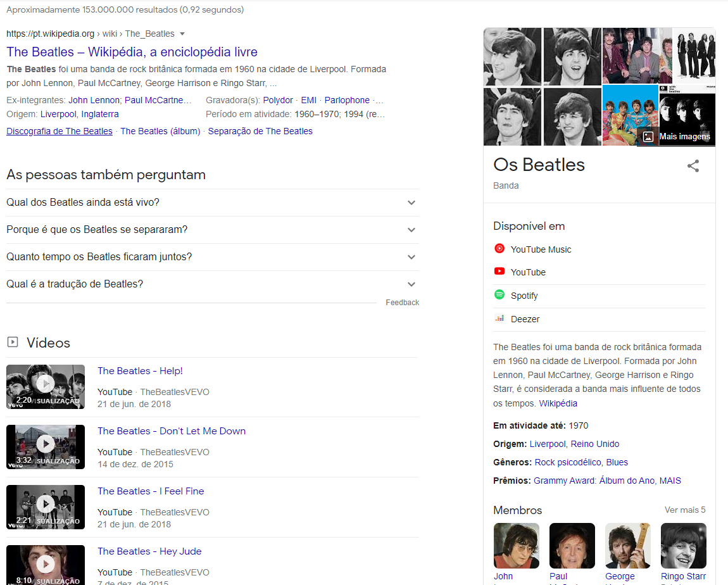
Task: Expand 'Quanto tempo os Beatles ficaram juntos?'
Action: tap(213, 257)
